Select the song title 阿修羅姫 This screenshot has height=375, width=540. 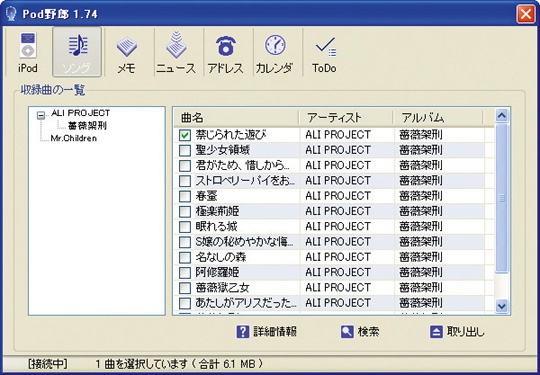pos(217,272)
